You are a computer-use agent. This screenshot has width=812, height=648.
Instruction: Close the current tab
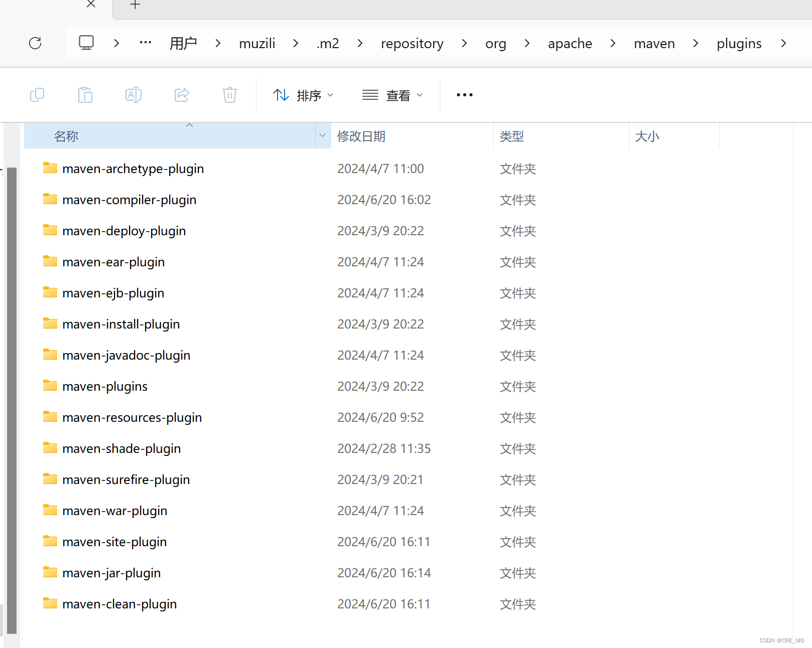click(x=91, y=4)
